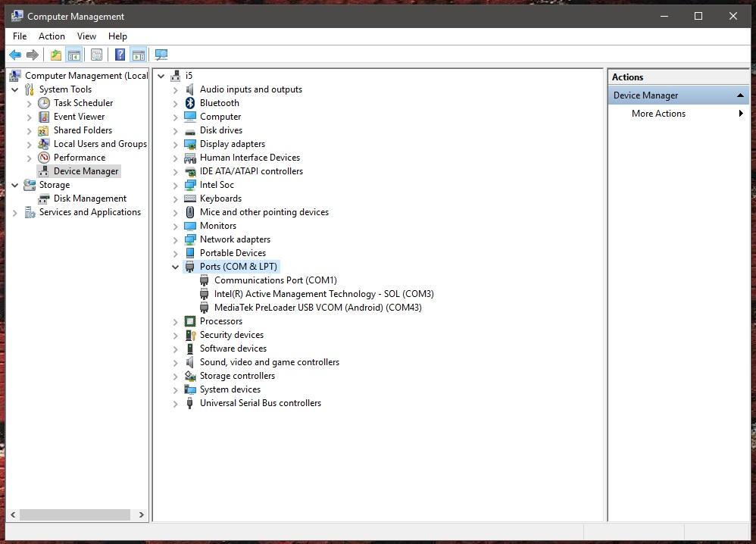Click the Performance icon in left tree

[44, 158]
